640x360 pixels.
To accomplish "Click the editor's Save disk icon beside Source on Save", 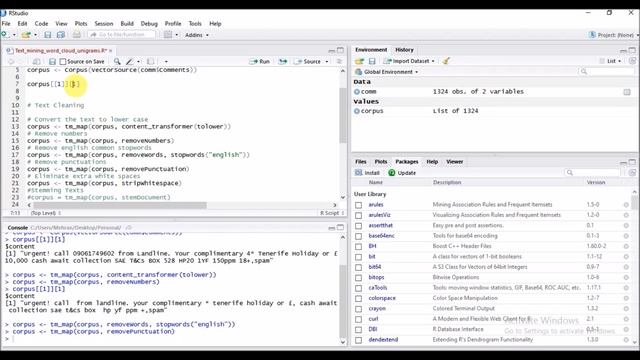I will 52,62.
